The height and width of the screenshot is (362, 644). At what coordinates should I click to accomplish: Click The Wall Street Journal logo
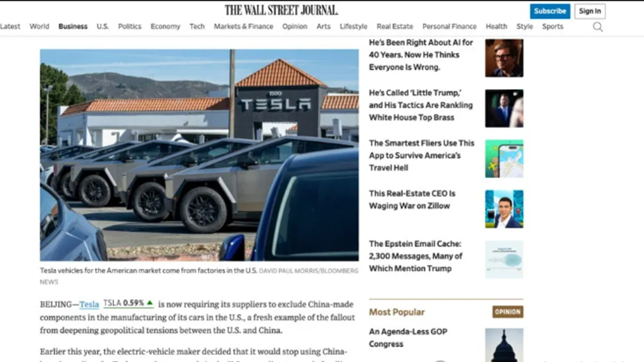[281, 10]
